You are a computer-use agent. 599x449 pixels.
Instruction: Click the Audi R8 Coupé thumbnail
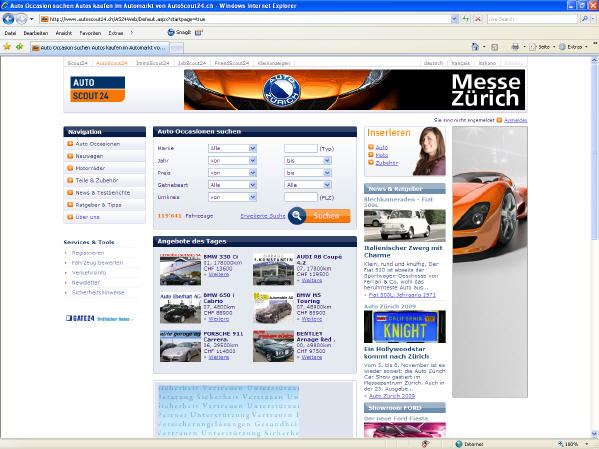click(x=273, y=269)
